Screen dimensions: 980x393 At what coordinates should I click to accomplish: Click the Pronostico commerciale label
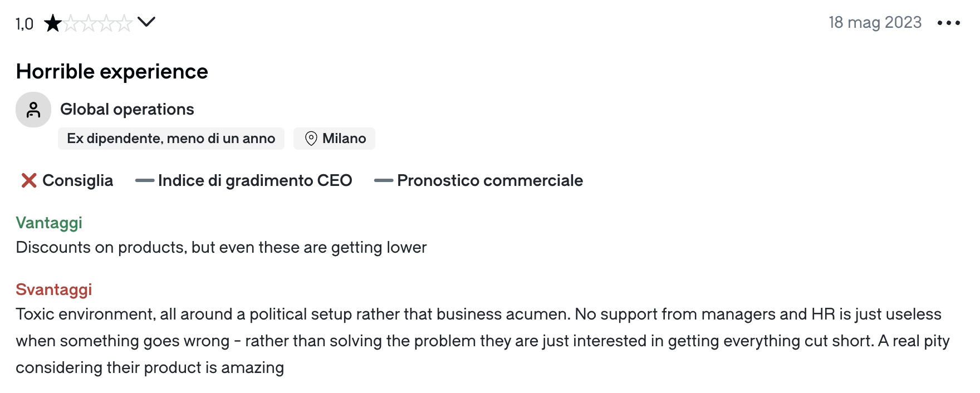click(x=489, y=180)
